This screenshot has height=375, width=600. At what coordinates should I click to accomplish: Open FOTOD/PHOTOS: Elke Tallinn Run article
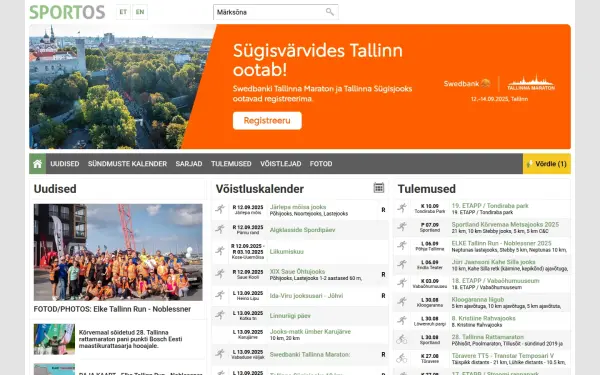click(x=112, y=309)
